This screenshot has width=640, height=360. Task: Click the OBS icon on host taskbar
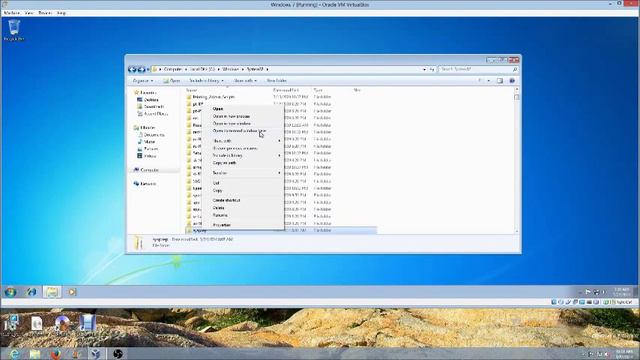point(118,354)
